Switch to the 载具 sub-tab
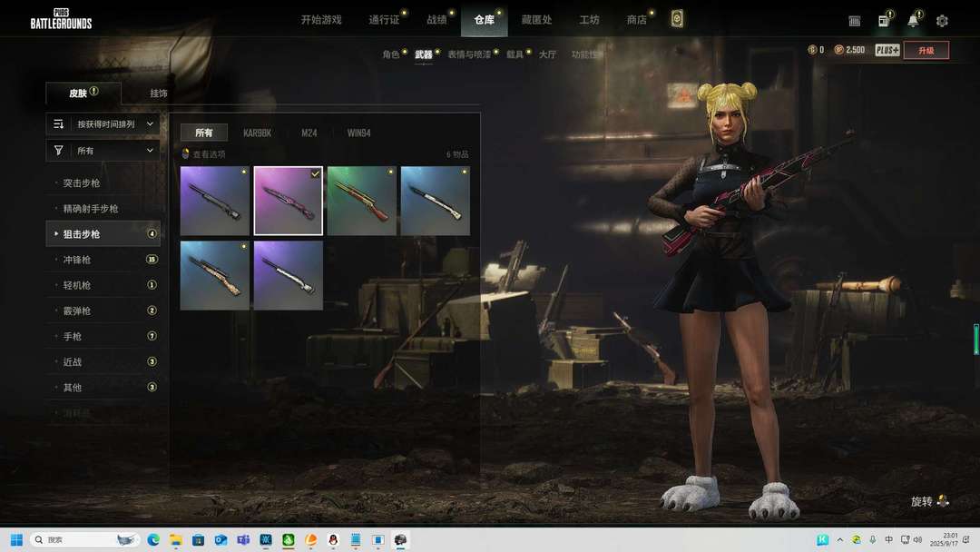 (515, 54)
